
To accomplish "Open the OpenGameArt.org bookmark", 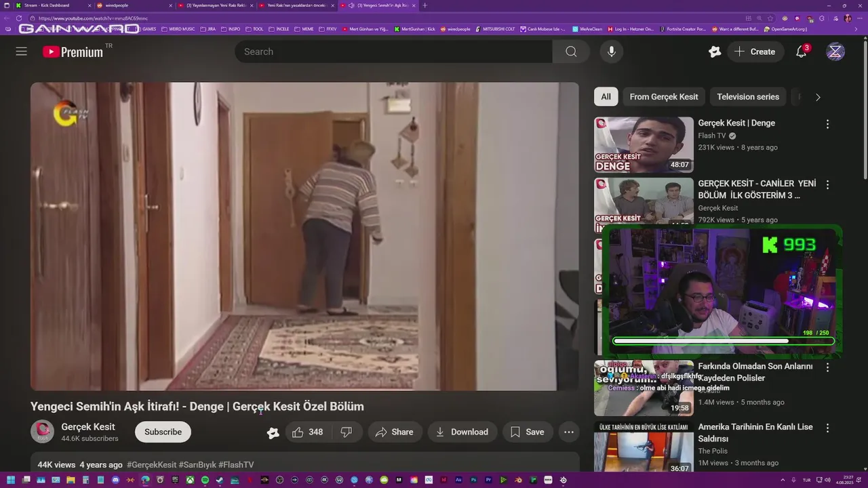I will click(785, 29).
